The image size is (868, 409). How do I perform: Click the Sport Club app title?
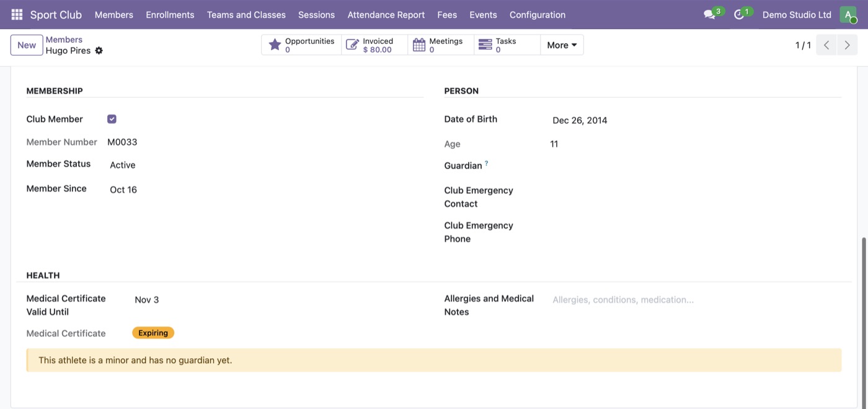tap(56, 14)
